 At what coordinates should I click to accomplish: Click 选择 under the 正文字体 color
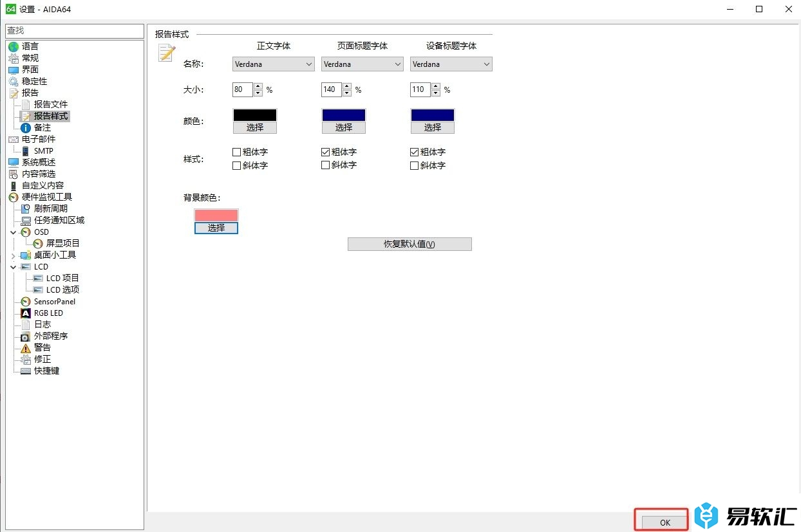255,127
